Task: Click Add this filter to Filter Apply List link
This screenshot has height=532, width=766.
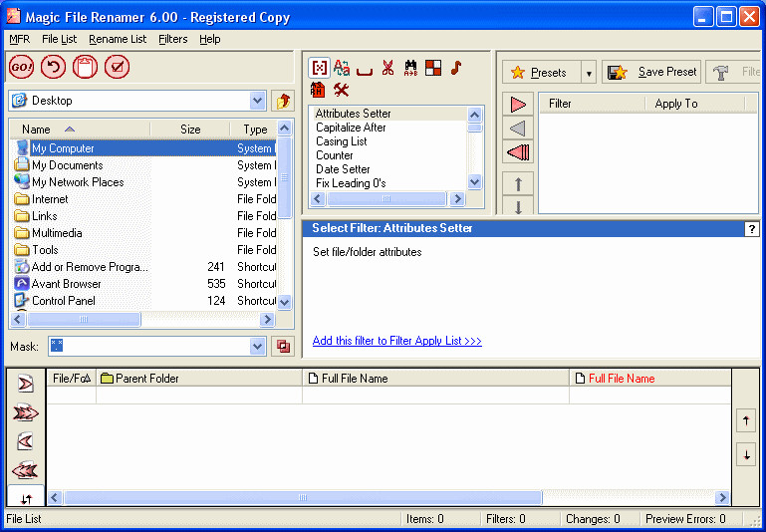Action: [397, 341]
